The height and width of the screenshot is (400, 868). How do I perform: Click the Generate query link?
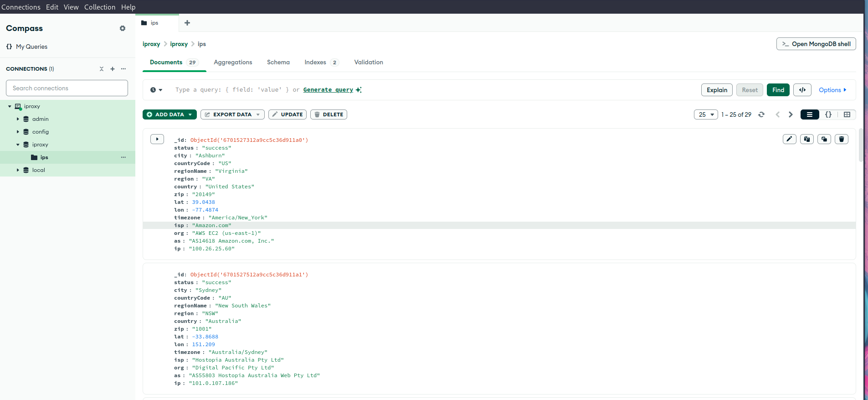click(x=328, y=90)
